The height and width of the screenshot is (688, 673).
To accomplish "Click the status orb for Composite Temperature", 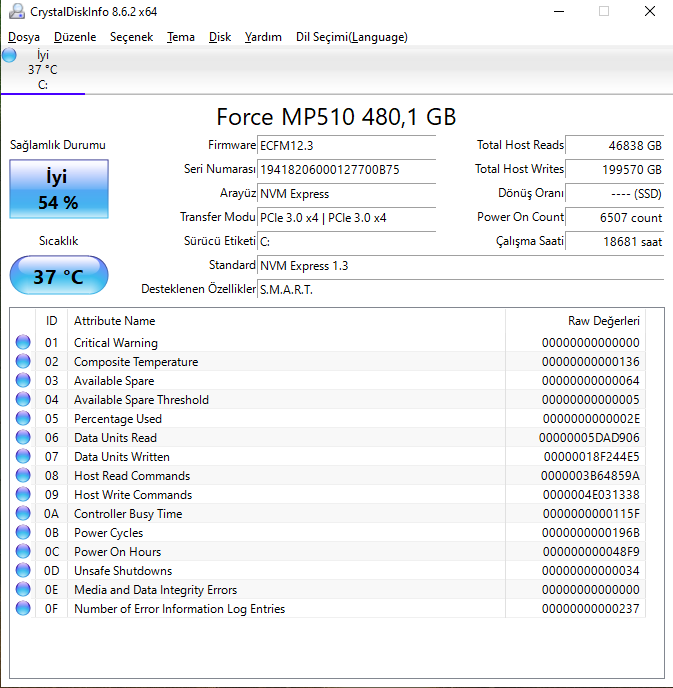I will tap(23, 361).
